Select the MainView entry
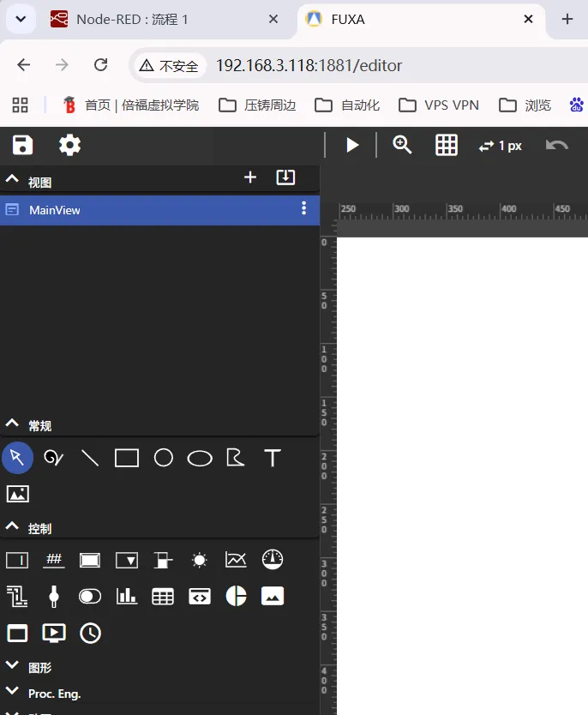The height and width of the screenshot is (715, 588). tap(159, 210)
